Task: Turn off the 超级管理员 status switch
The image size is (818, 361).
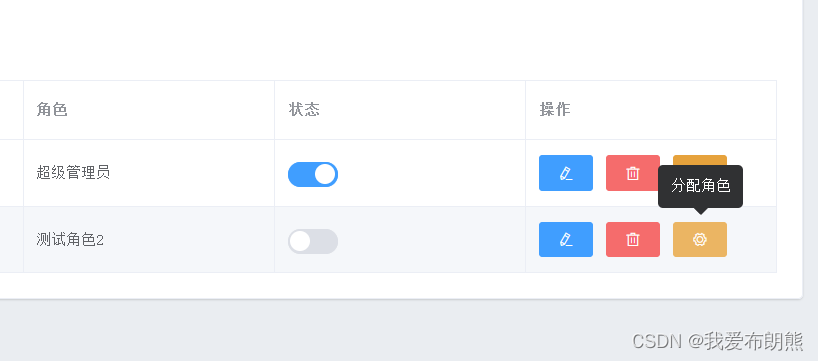Action: pos(313,174)
